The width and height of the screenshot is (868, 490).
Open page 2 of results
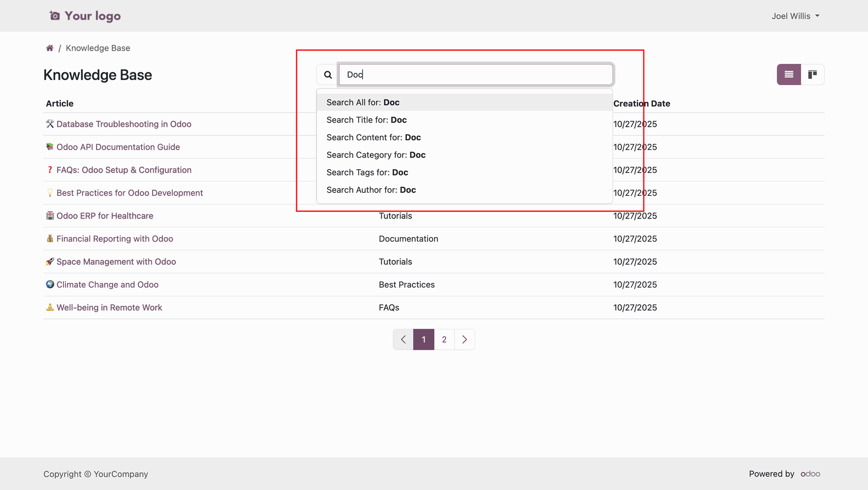click(444, 339)
